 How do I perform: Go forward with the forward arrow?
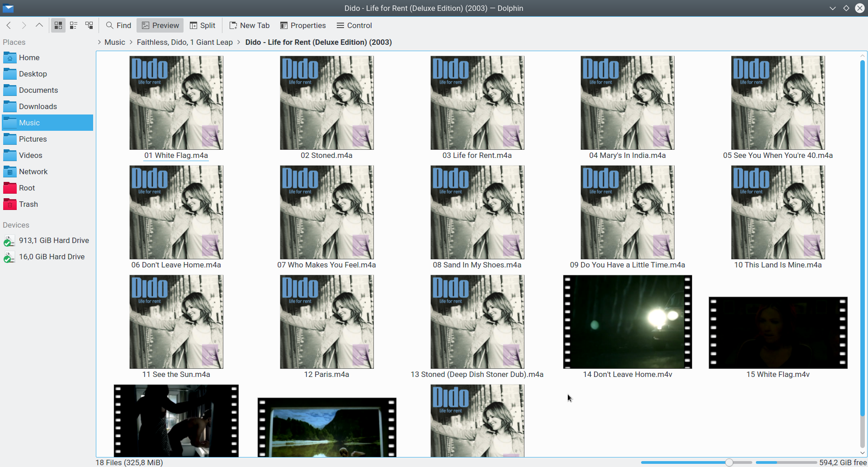click(24, 25)
